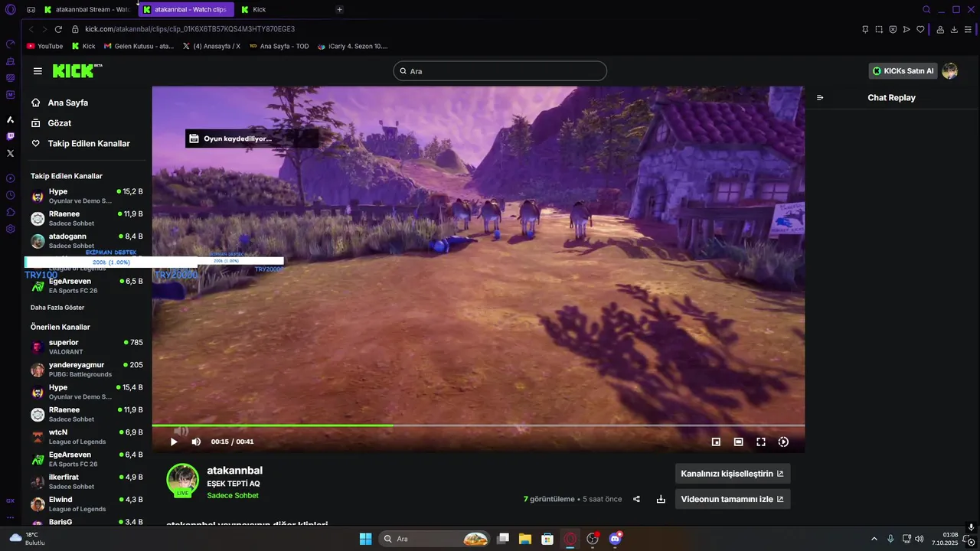This screenshot has height=551, width=980.
Task: Open Windows Start menu
Action: [365, 539]
